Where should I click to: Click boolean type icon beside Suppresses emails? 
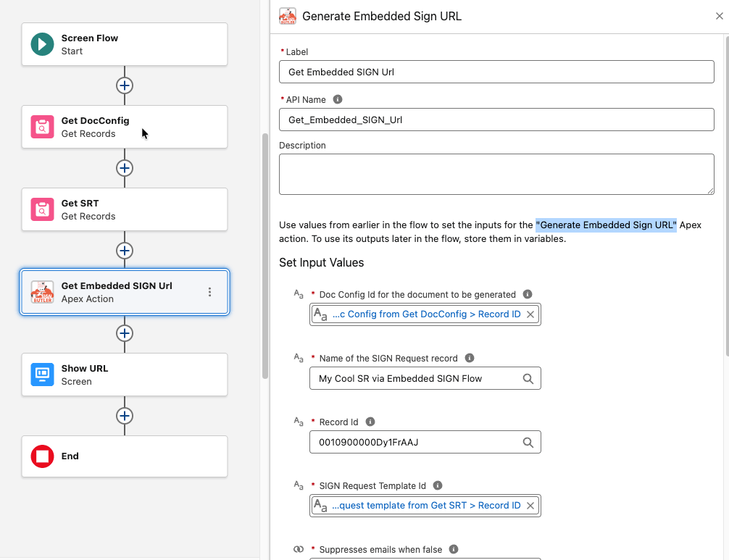pyautogui.click(x=299, y=549)
